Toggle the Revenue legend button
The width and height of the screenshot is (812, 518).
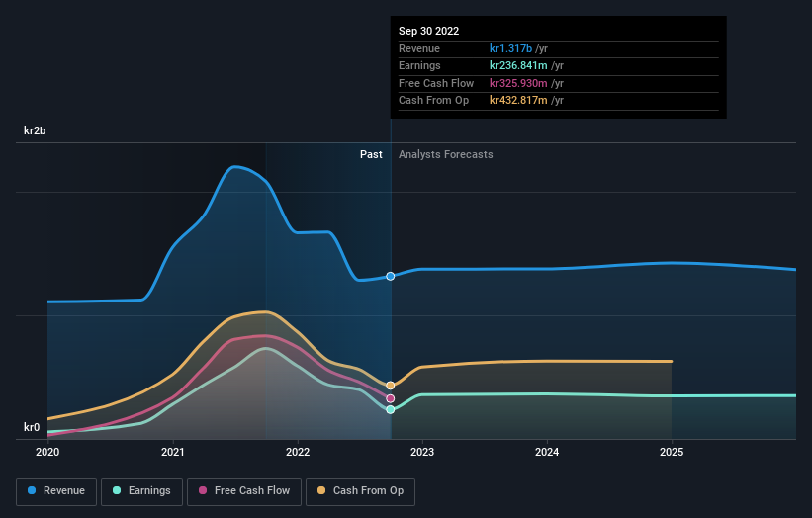click(56, 491)
